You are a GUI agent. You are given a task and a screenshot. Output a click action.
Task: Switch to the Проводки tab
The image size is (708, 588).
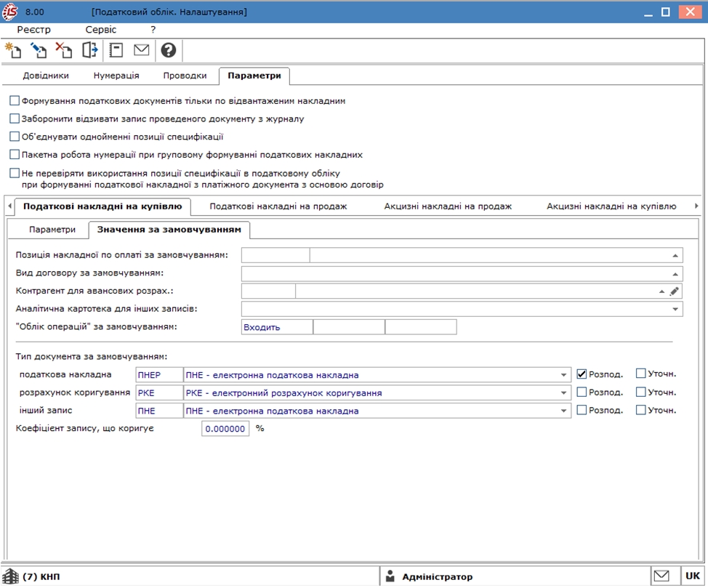(x=185, y=76)
